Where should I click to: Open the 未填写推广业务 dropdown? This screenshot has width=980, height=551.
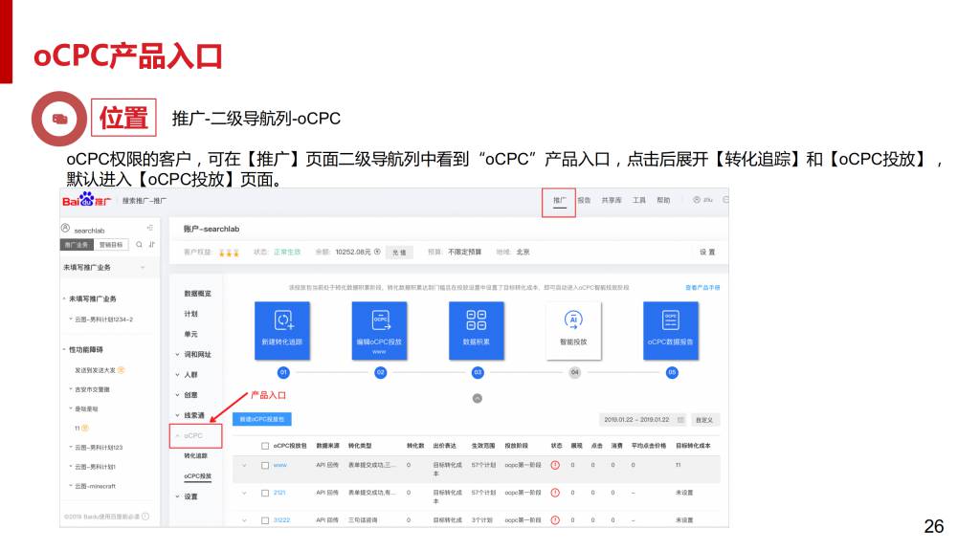pos(105,268)
